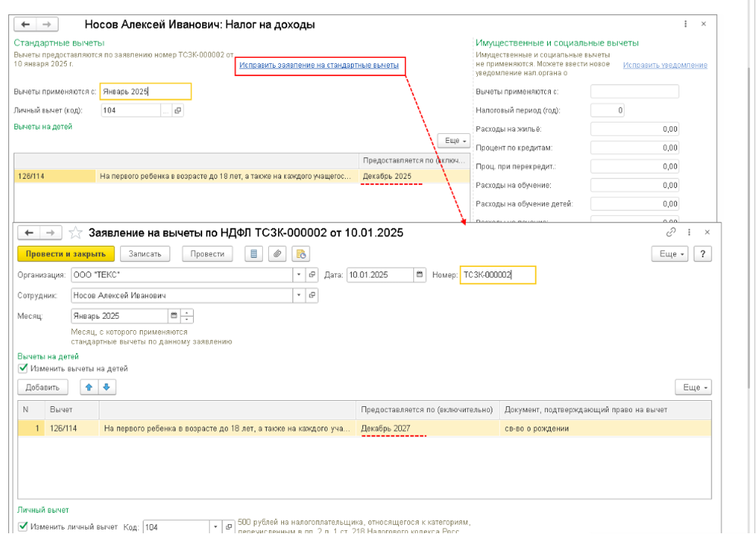Click ellipsis selector of Личный вычет code field
This screenshot has height=534, width=756.
pyautogui.click(x=166, y=111)
